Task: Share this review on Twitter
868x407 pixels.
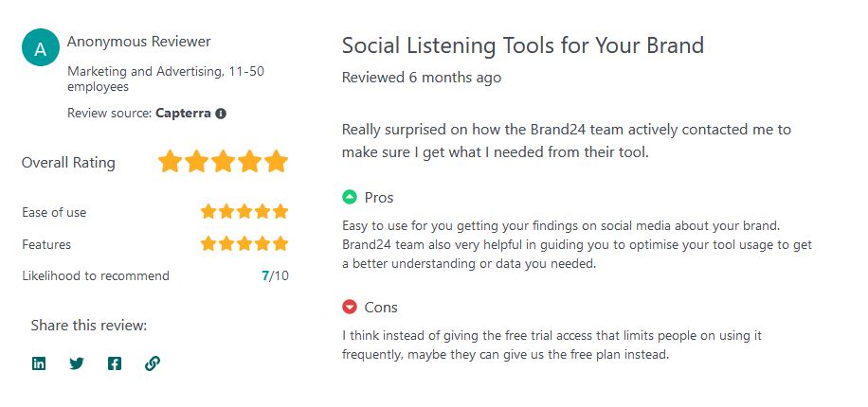Action: pos(77,363)
